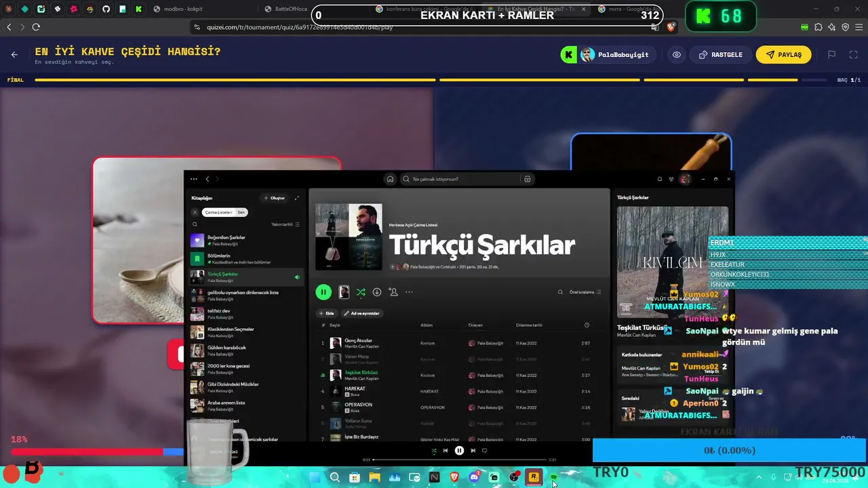Open the Araba annem liste playlist

pos(246,405)
